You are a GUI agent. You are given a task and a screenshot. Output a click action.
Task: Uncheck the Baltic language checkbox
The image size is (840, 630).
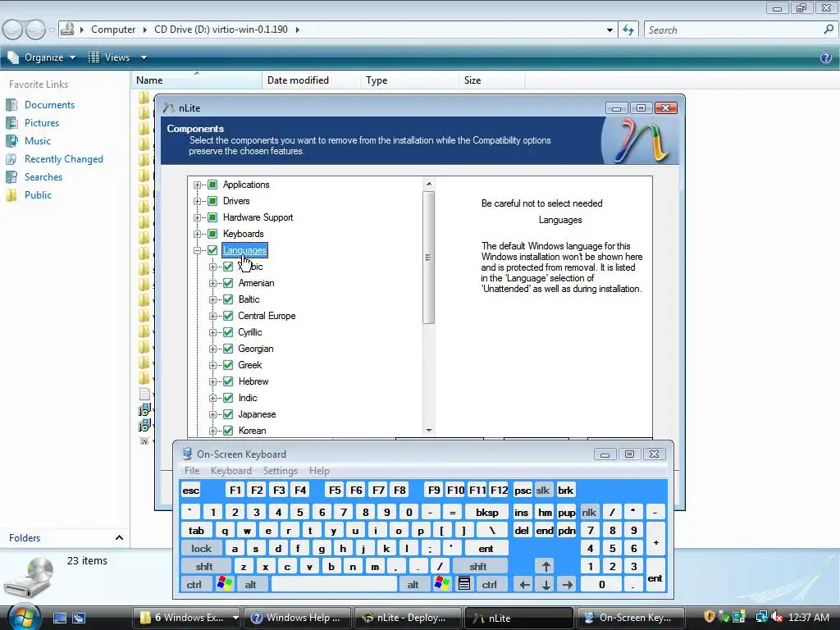[x=228, y=299]
